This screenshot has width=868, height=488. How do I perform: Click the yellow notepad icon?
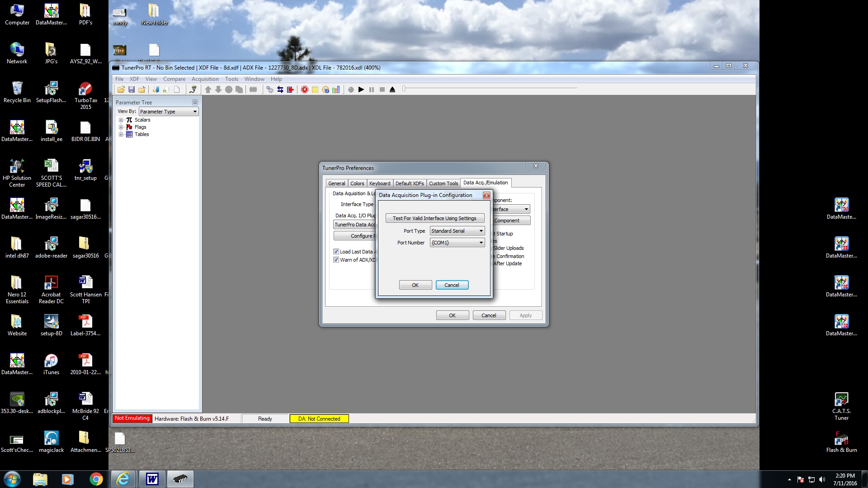click(x=315, y=89)
